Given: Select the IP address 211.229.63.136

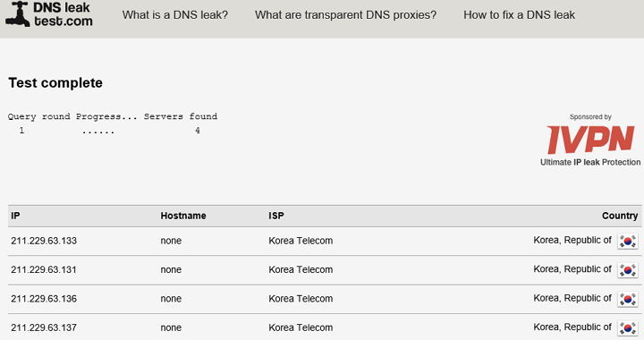Looking at the screenshot, I should coord(44,299).
